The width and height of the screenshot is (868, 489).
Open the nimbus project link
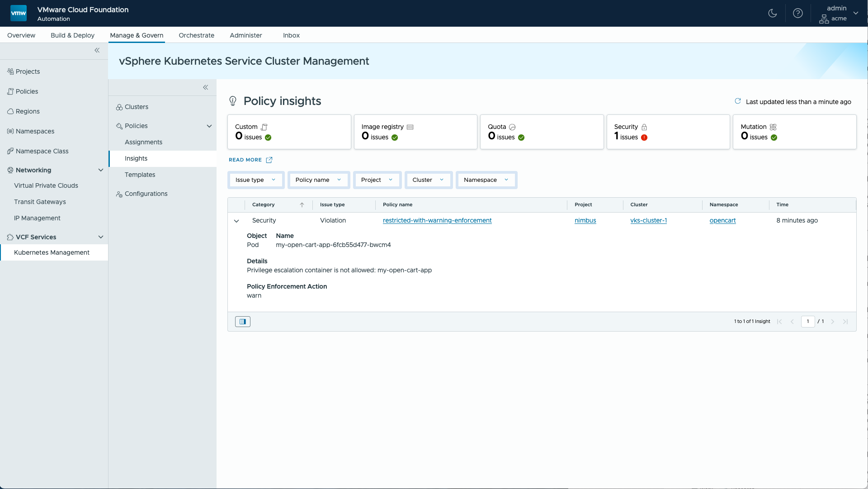click(585, 220)
